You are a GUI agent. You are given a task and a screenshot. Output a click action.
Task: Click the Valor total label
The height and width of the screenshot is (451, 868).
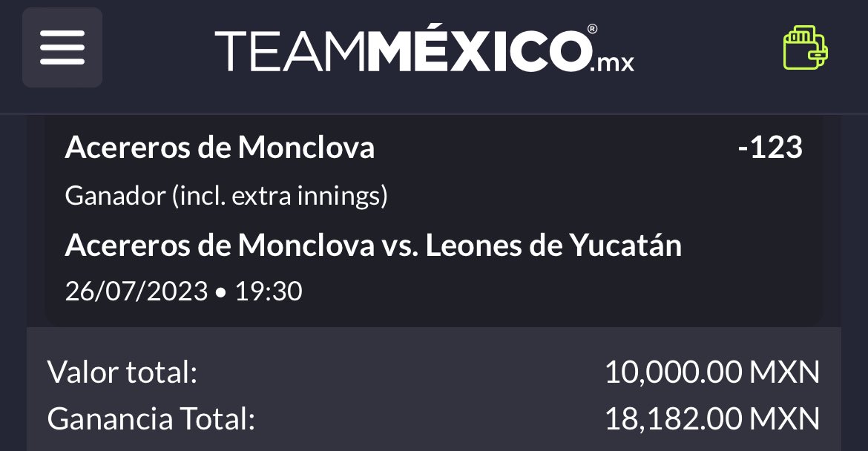pos(122,372)
